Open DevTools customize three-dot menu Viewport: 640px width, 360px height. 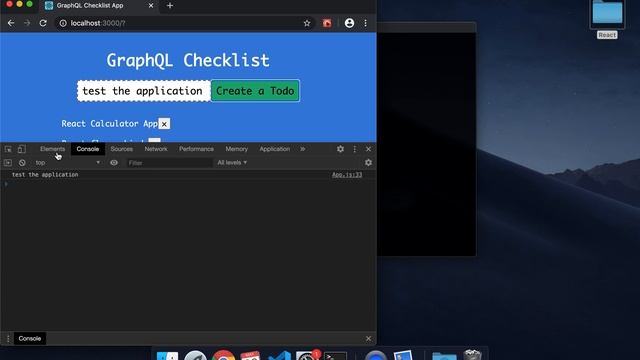[354, 149]
